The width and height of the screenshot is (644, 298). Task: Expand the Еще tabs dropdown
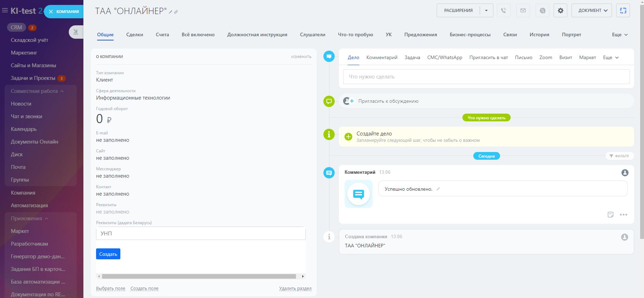pyautogui.click(x=620, y=34)
